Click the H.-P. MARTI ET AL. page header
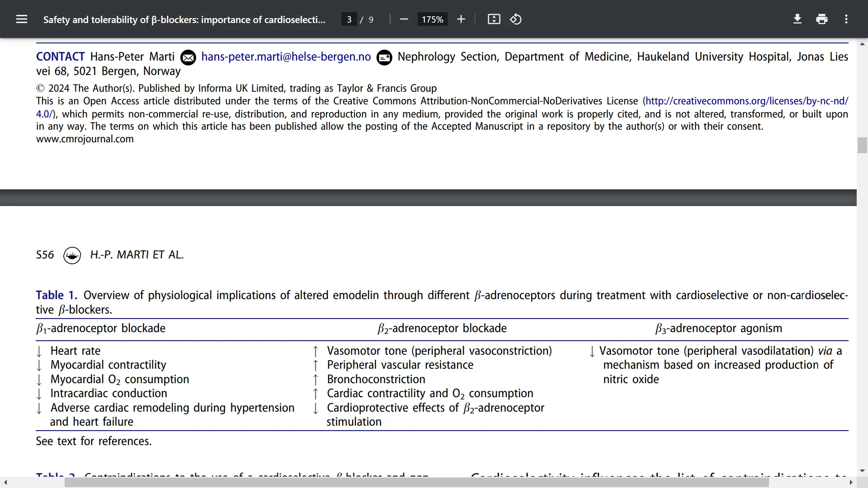The height and width of the screenshot is (488, 868). click(137, 255)
